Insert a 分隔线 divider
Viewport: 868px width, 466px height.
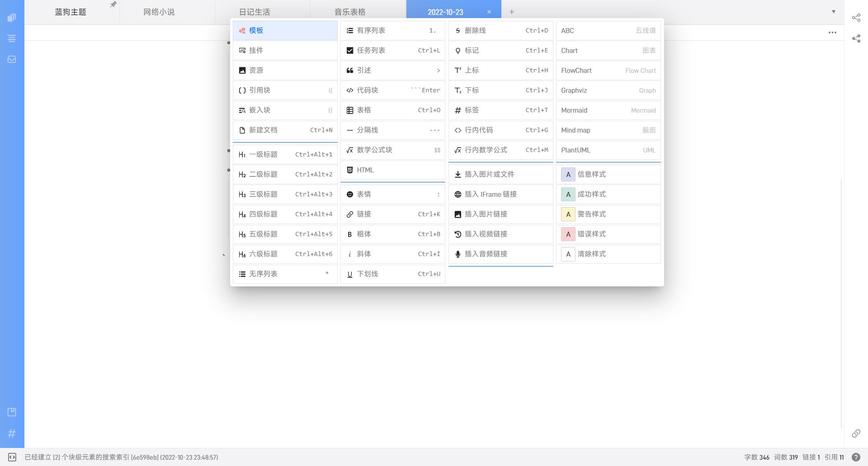(x=393, y=130)
